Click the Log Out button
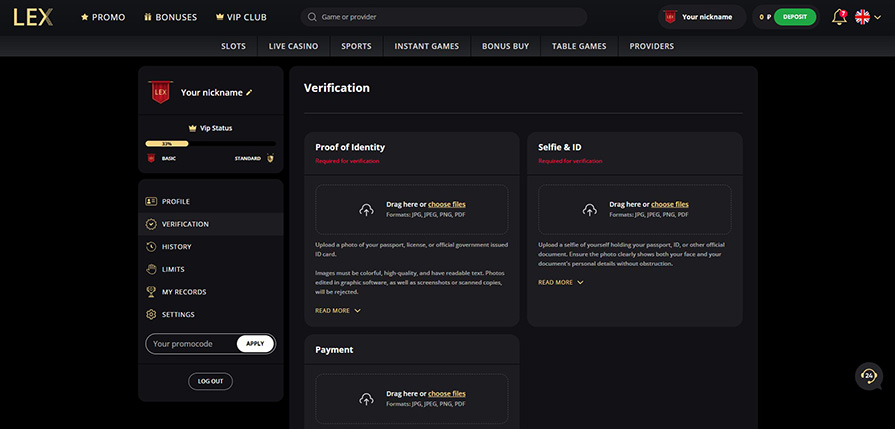This screenshot has height=429, width=895. tap(210, 381)
